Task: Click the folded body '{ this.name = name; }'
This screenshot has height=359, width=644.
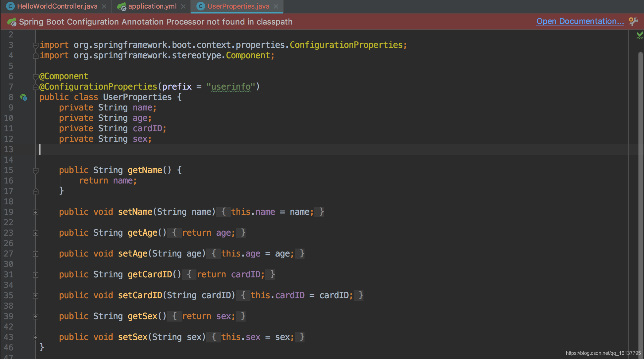Action: (x=270, y=212)
